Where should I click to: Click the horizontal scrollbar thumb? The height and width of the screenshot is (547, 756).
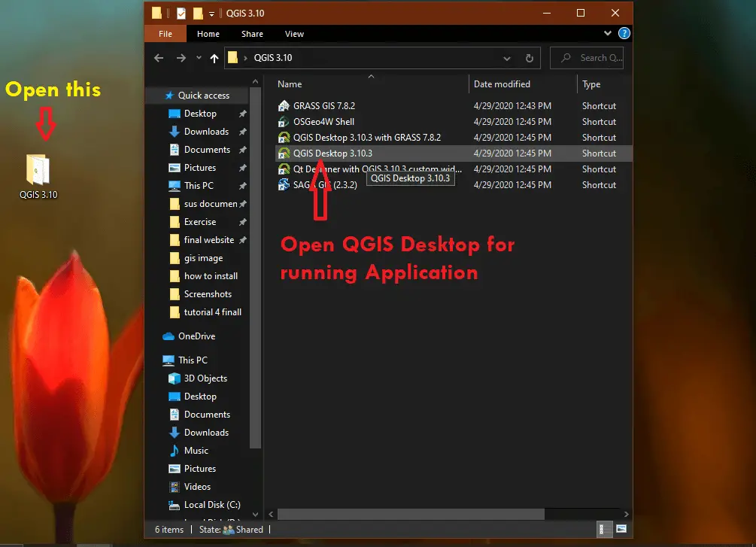click(411, 514)
